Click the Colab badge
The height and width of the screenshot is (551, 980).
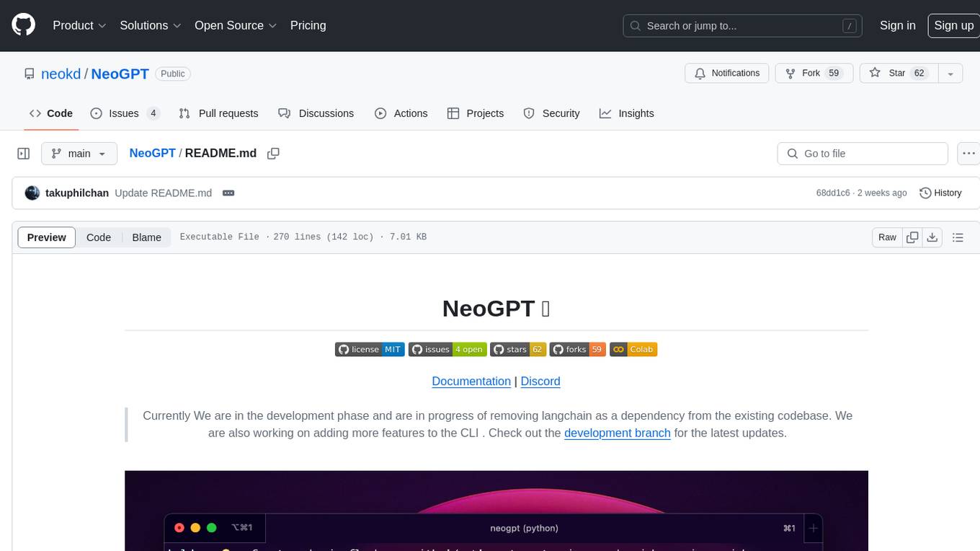coord(633,350)
